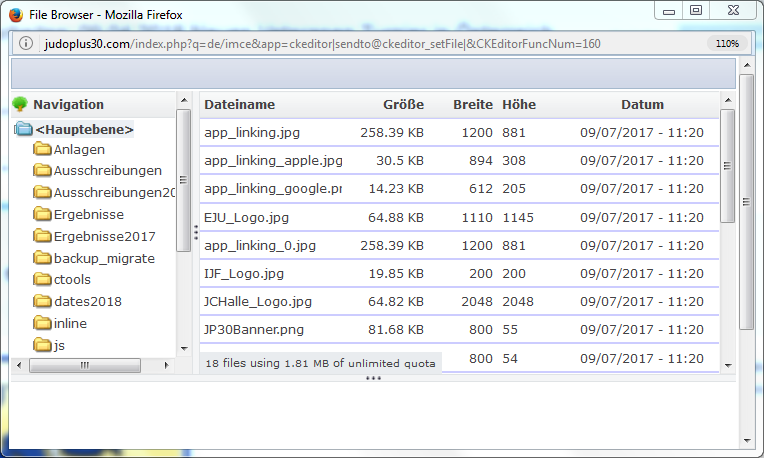The image size is (764, 458).
Task: Open the Anlagen folder
Action: [x=79, y=149]
